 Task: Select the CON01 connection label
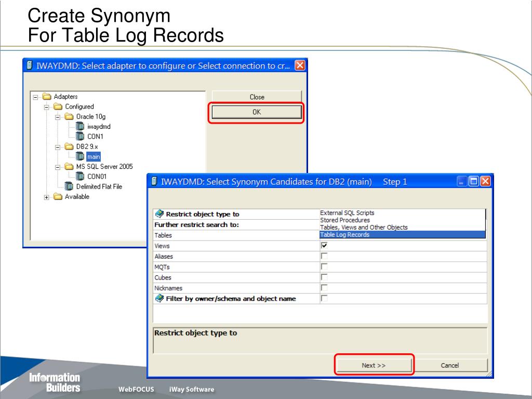coord(97,177)
